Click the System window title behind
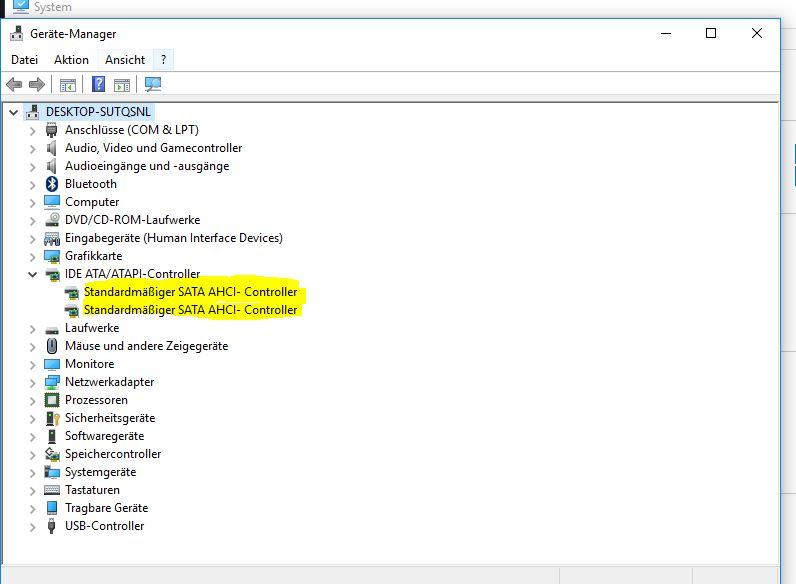 (53, 7)
